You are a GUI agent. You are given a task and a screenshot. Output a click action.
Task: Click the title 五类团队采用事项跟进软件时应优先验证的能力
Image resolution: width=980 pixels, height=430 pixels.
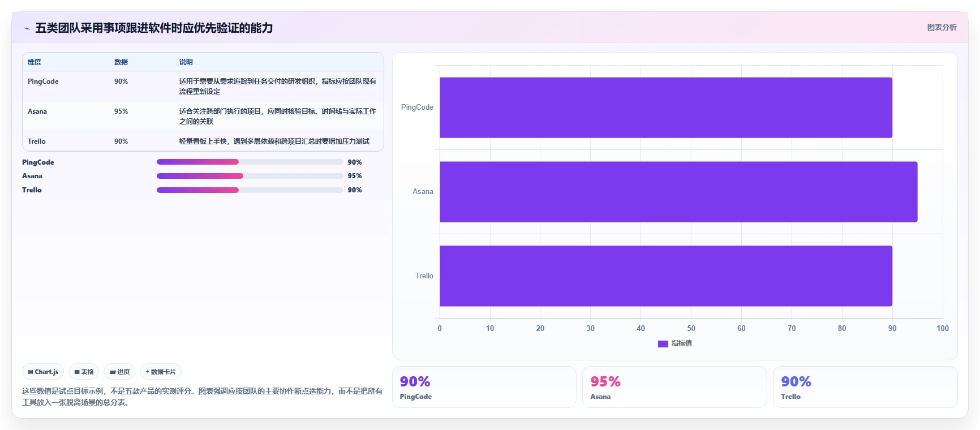click(x=154, y=28)
